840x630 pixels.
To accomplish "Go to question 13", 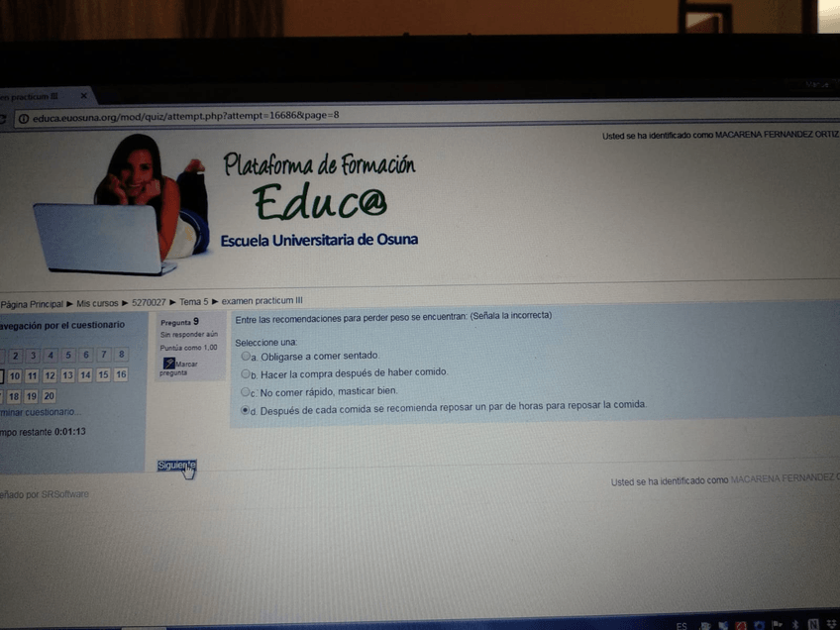I will pyautogui.click(x=67, y=375).
